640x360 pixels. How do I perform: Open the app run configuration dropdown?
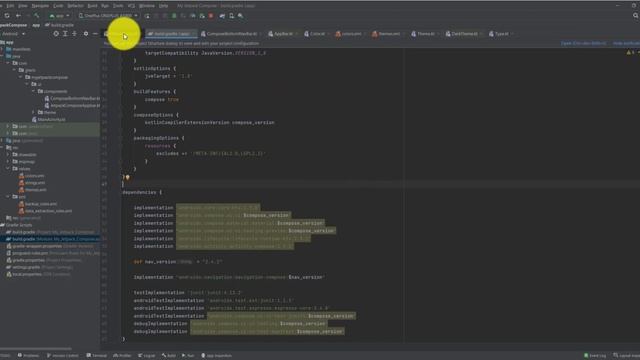pos(60,16)
